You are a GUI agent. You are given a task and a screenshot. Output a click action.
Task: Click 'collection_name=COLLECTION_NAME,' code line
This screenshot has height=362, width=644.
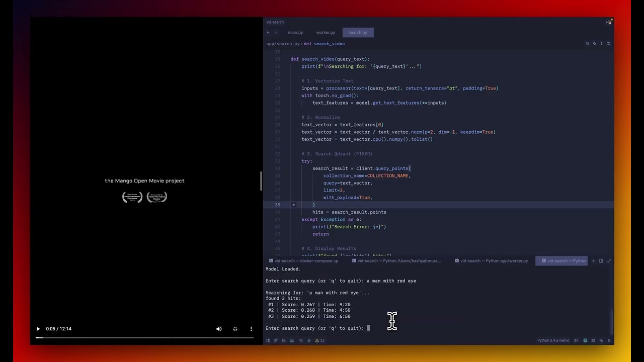click(367, 175)
